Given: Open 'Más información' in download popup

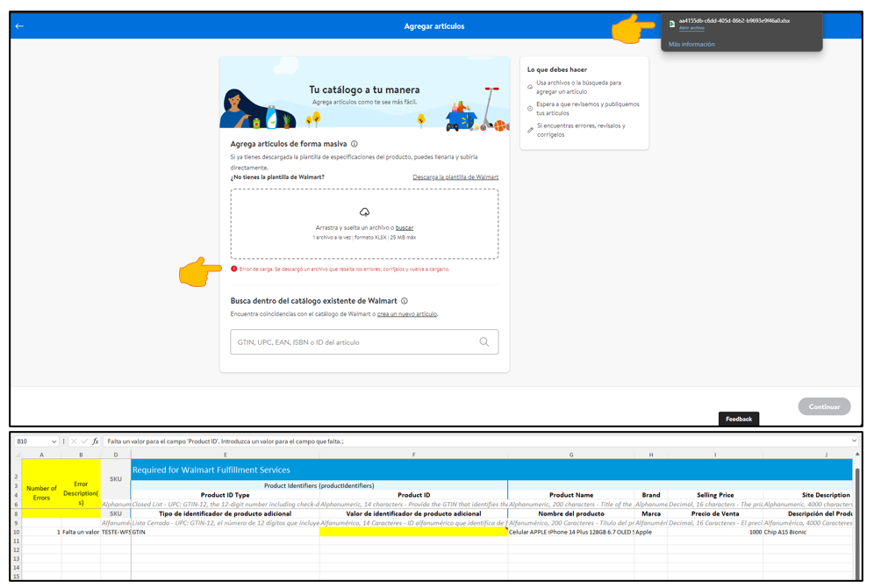Looking at the screenshot, I should (691, 44).
